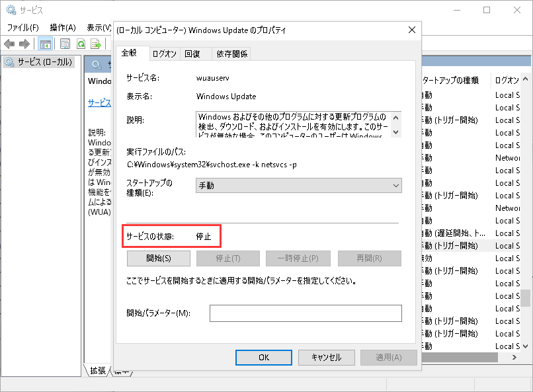Open Properties via the toolbar icon
The height and width of the screenshot is (392, 533).
(x=65, y=44)
